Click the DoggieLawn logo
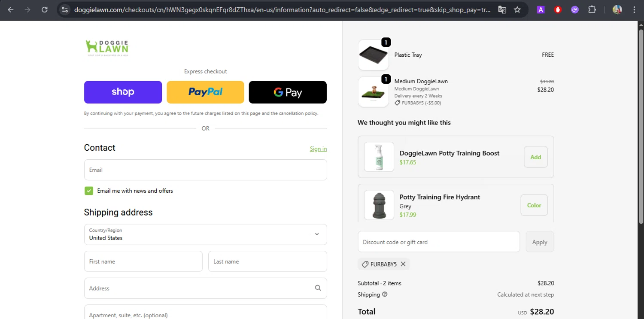Image resolution: width=644 pixels, height=319 pixels. point(107,48)
